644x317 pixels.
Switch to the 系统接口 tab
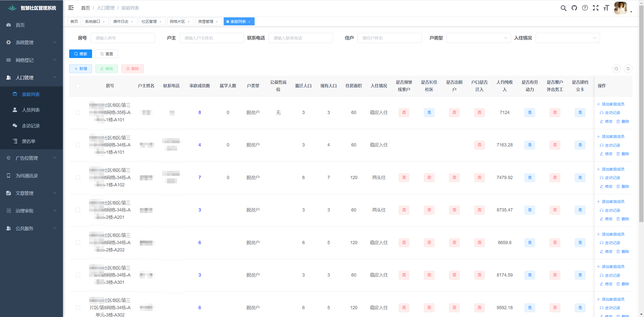coord(93,22)
